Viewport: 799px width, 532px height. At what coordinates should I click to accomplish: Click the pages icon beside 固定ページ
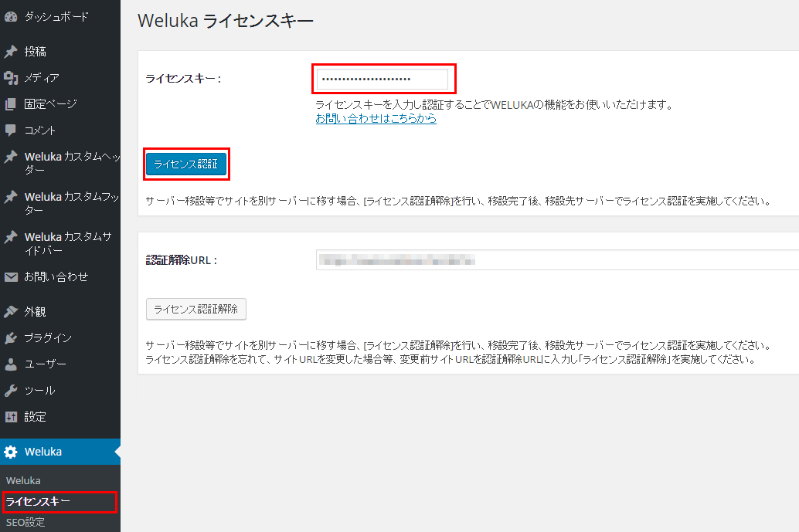pyautogui.click(x=11, y=104)
